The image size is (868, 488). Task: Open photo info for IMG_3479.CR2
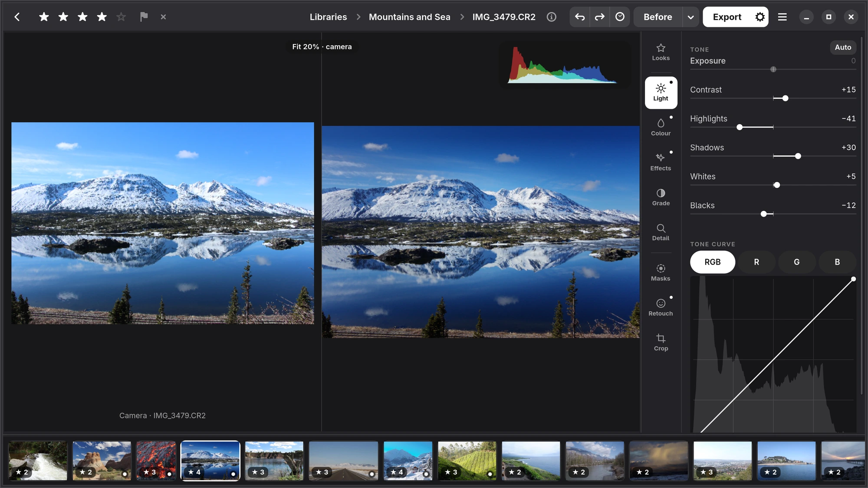(x=551, y=17)
